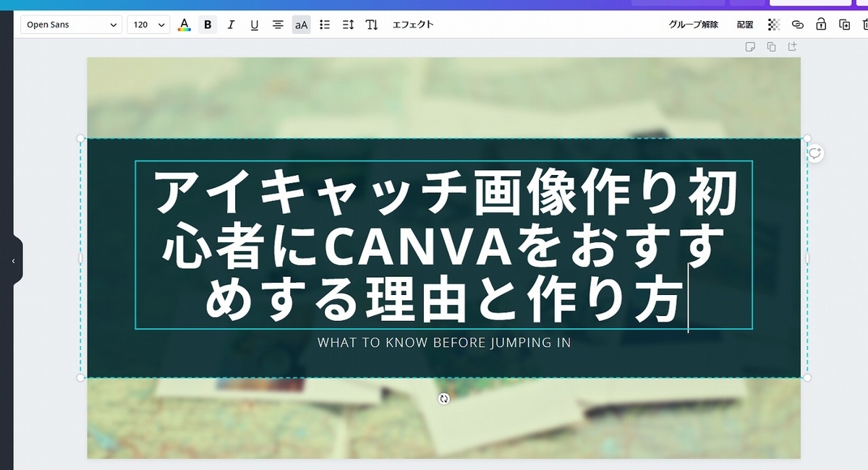
Task: Toggle uppercase aA formatting
Action: pos(301,25)
